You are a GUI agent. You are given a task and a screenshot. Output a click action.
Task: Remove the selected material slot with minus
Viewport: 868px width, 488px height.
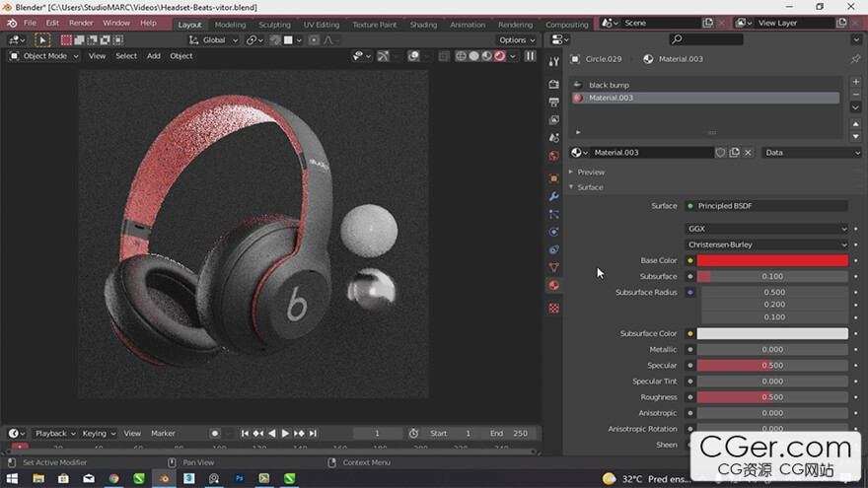(x=856, y=95)
